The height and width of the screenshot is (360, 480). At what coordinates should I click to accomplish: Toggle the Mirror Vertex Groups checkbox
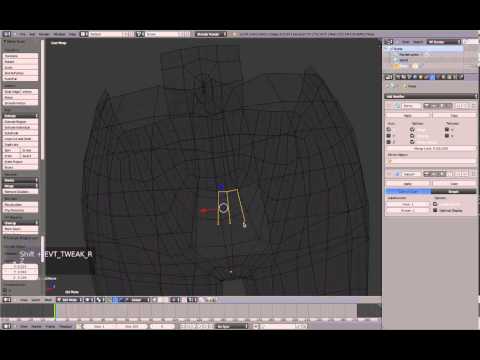click(x=412, y=142)
